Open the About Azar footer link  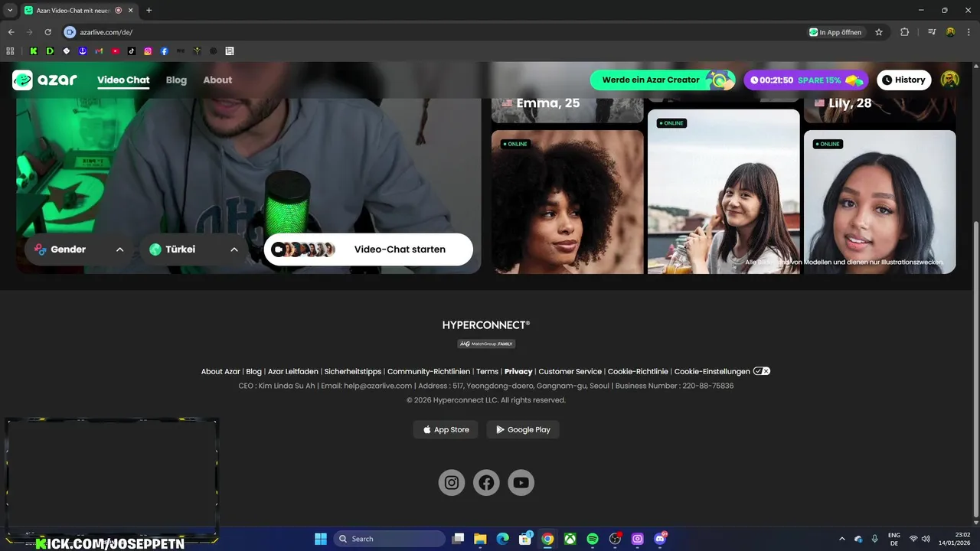pos(220,371)
